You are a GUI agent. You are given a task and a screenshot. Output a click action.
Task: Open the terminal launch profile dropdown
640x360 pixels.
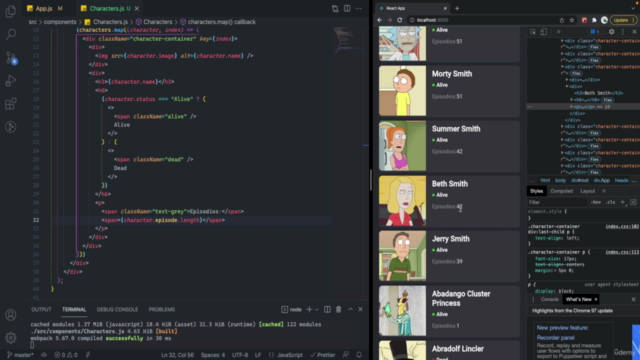316,309
